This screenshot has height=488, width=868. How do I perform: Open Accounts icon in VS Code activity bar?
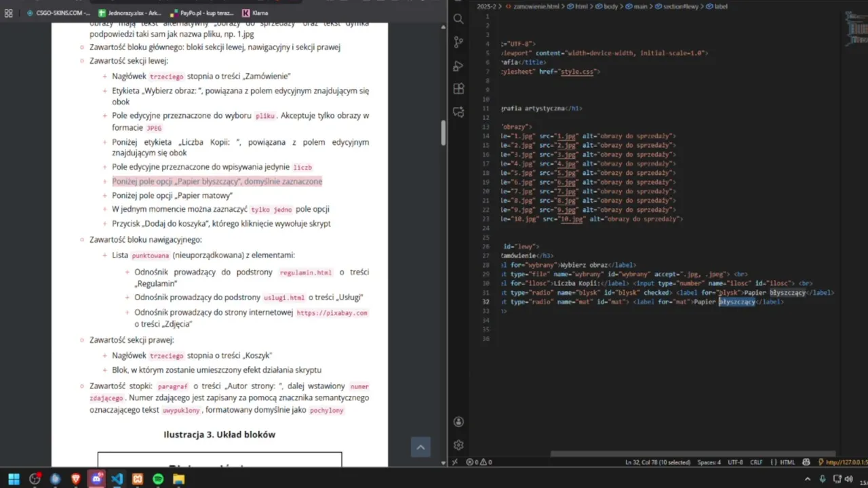pyautogui.click(x=458, y=422)
